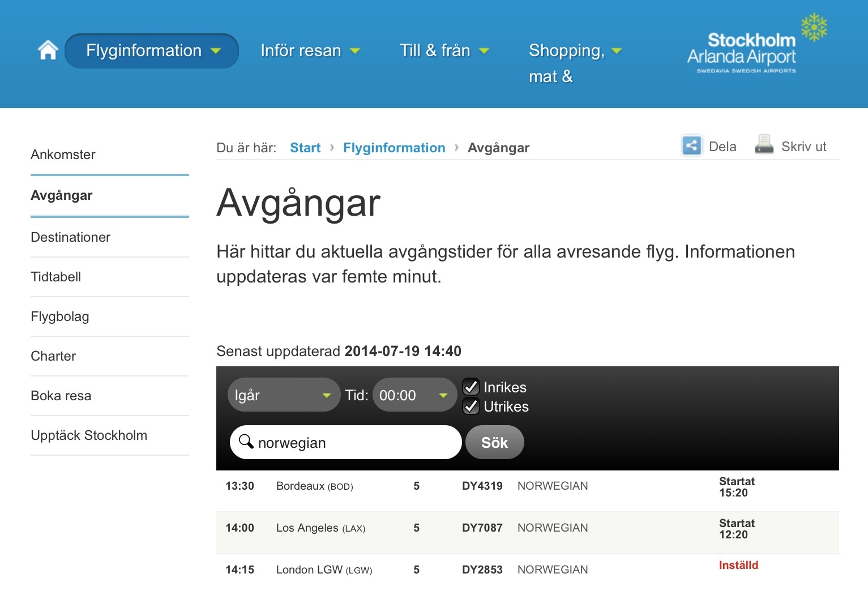Open the Igår day dropdown
Screen dimensions: 868x595
(x=284, y=395)
